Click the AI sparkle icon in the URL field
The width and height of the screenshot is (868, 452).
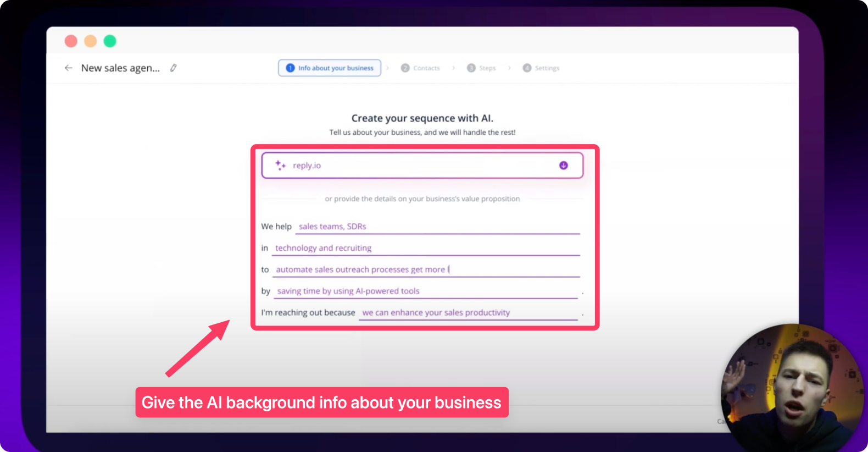(280, 166)
